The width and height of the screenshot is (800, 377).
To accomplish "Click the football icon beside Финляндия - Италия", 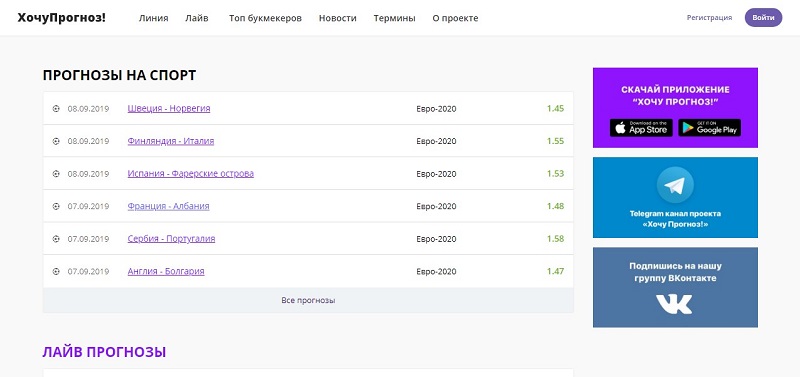I will tap(56, 141).
